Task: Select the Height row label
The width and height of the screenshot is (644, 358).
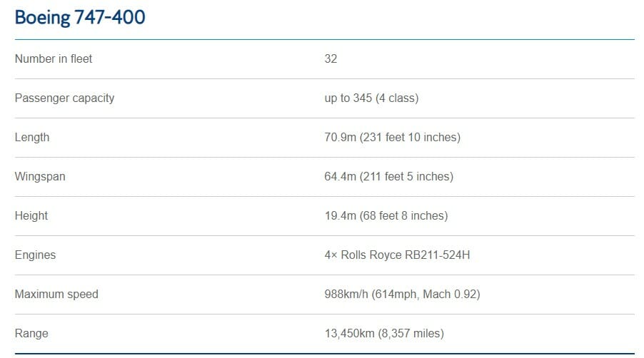Action: coord(31,215)
